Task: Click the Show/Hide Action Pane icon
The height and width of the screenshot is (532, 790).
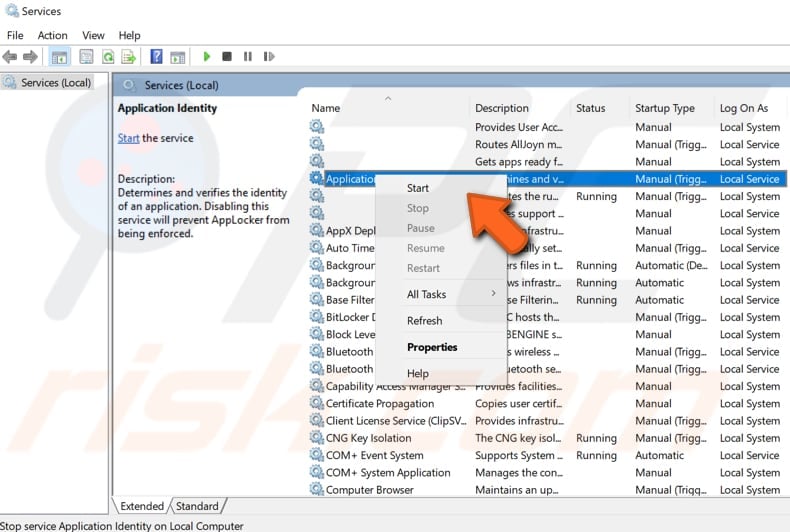Action: click(x=177, y=57)
